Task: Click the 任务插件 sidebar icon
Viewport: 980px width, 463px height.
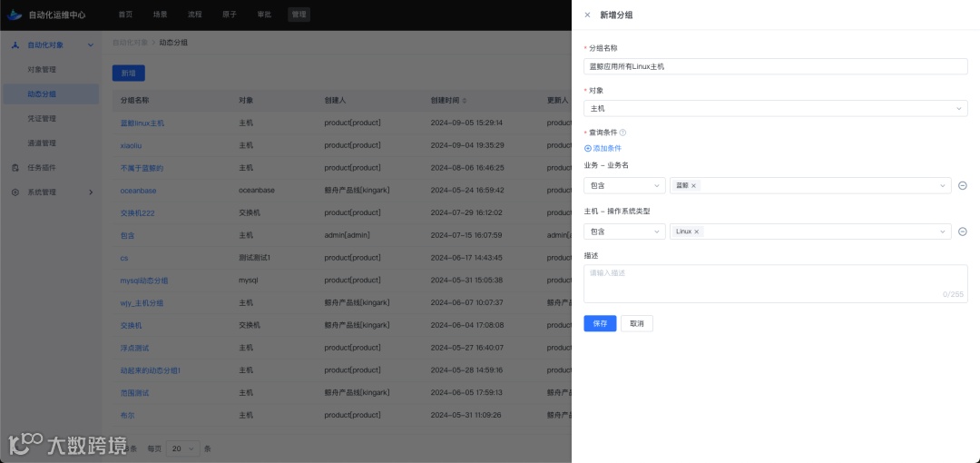Action: (15, 168)
